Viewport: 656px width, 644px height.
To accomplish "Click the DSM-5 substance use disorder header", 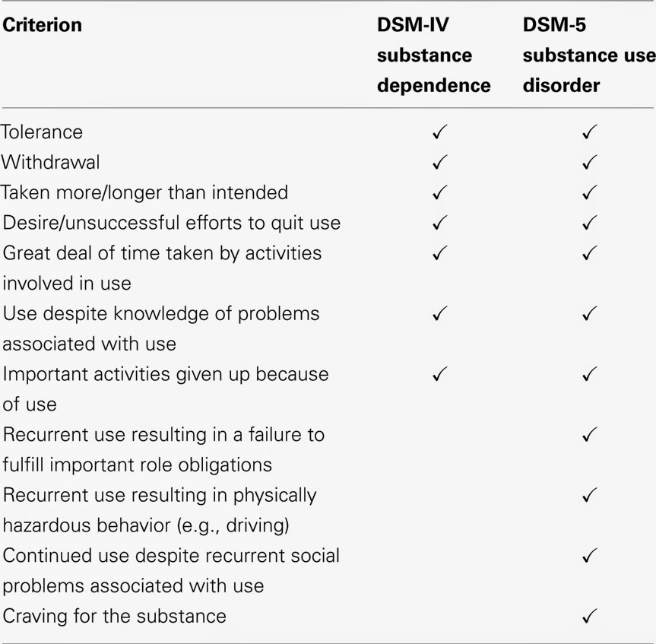I will pos(588,55).
